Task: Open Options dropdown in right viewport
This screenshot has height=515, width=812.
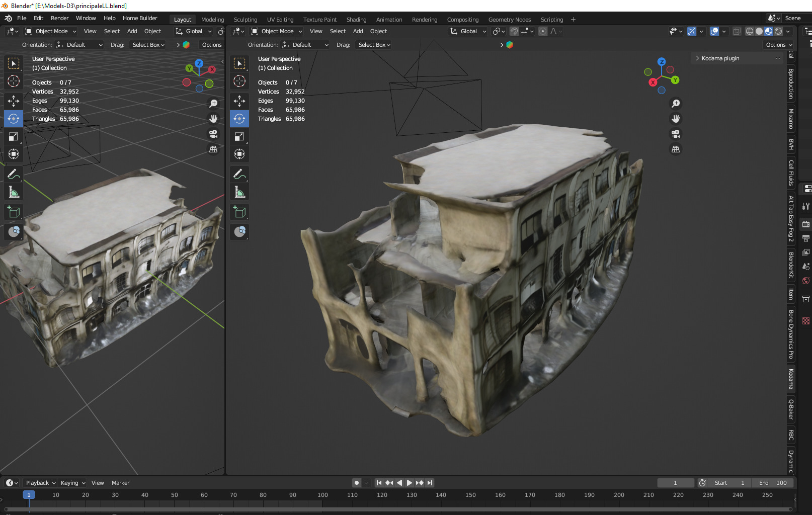Action: coord(778,45)
